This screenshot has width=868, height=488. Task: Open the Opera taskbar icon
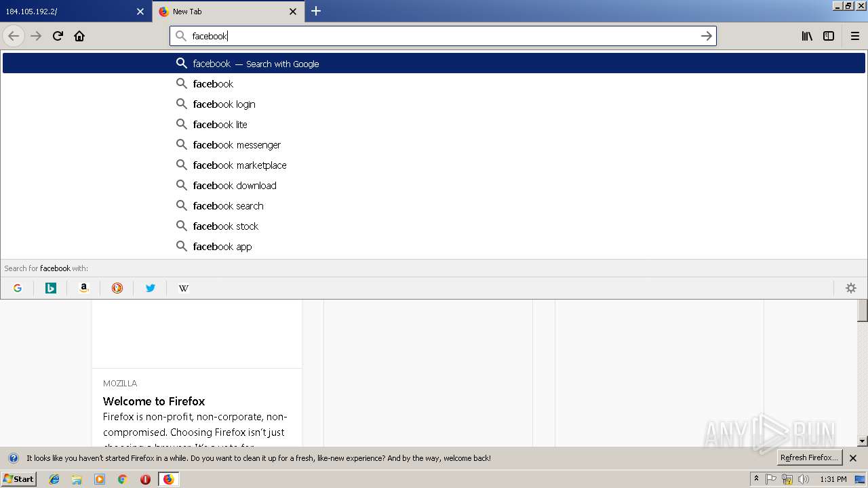pos(145,479)
